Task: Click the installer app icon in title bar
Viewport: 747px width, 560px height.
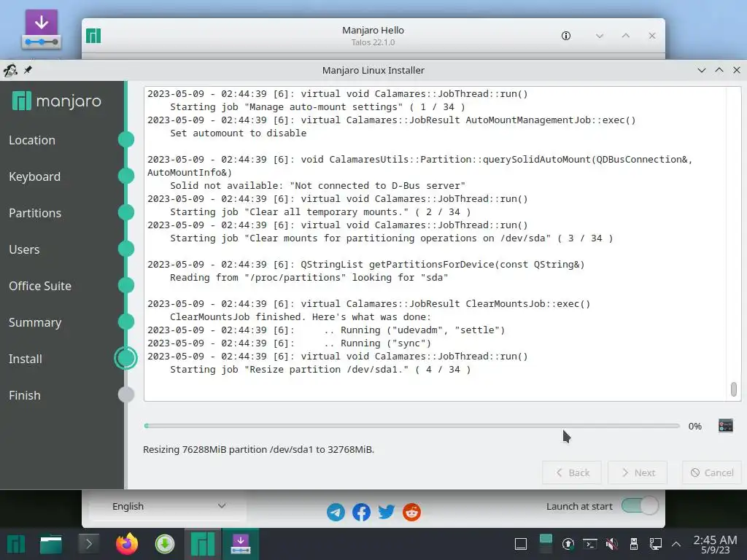Action: 10,71
